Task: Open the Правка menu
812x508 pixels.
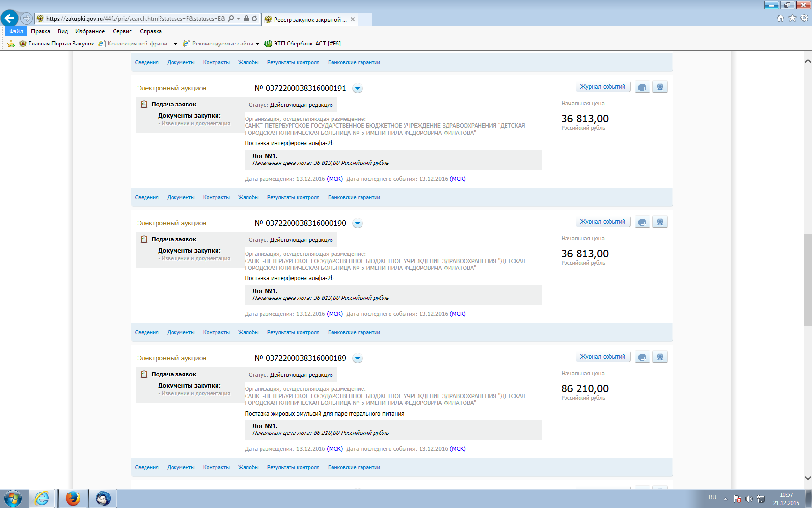Action: pyautogui.click(x=41, y=31)
